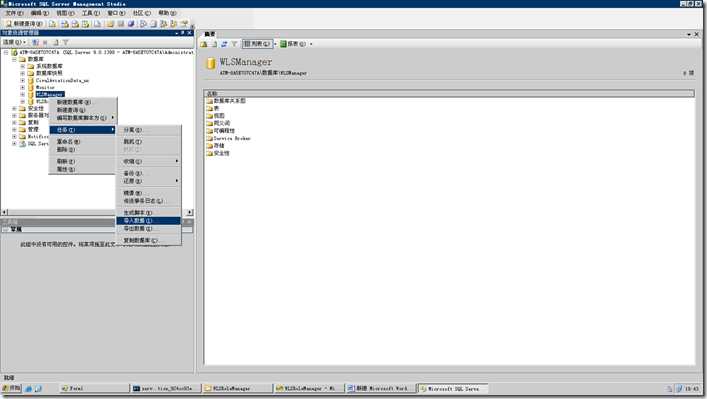Open the 编辑(E) Edit menu
This screenshot has height=399, width=707.
(40, 13)
